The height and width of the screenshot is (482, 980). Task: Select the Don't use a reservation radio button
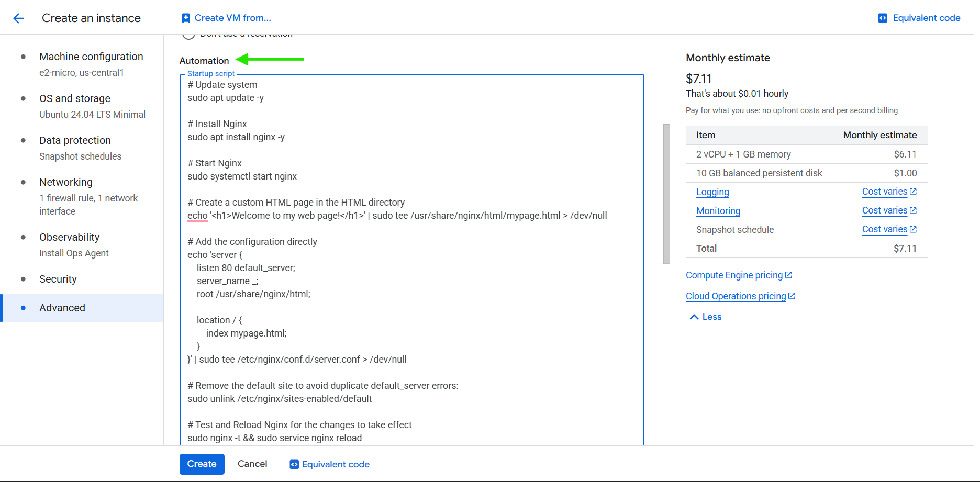pyautogui.click(x=188, y=33)
